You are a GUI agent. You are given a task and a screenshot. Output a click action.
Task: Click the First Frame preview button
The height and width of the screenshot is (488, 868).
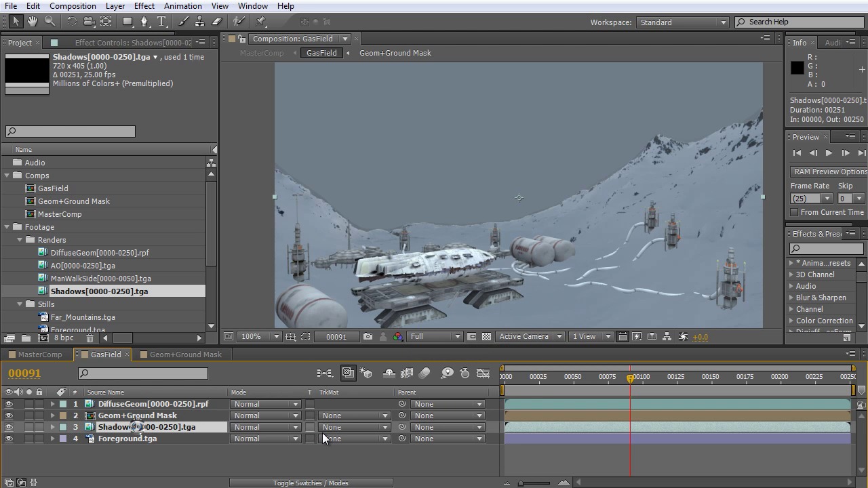coord(797,153)
